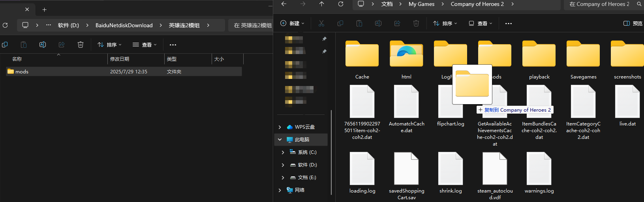Toggle the 预览 preview pane

[633, 23]
